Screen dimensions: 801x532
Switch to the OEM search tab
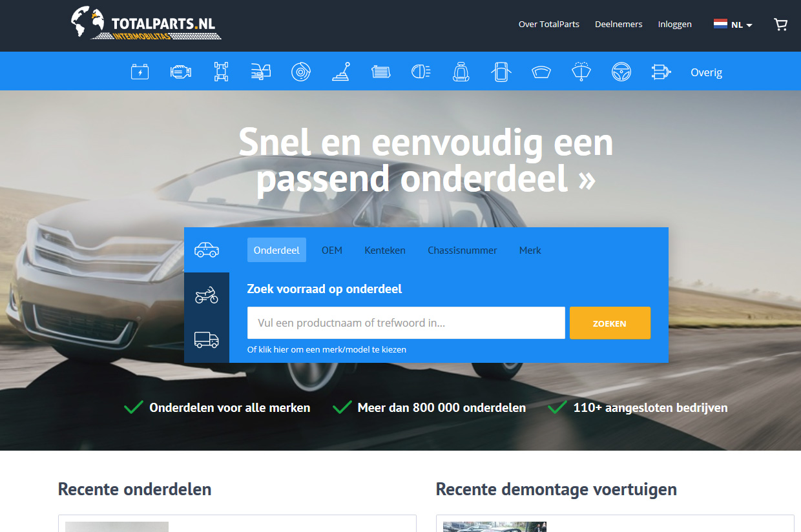click(332, 250)
